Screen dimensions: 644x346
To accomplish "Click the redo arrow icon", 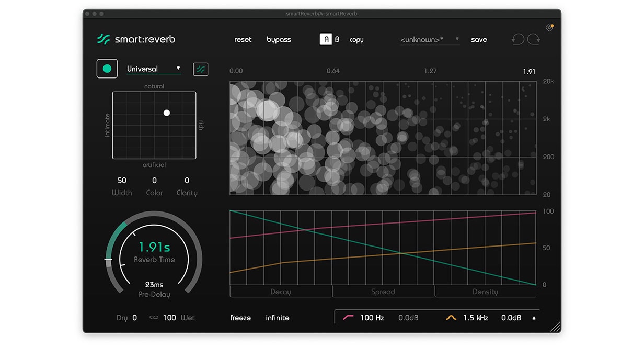I will click(x=534, y=39).
